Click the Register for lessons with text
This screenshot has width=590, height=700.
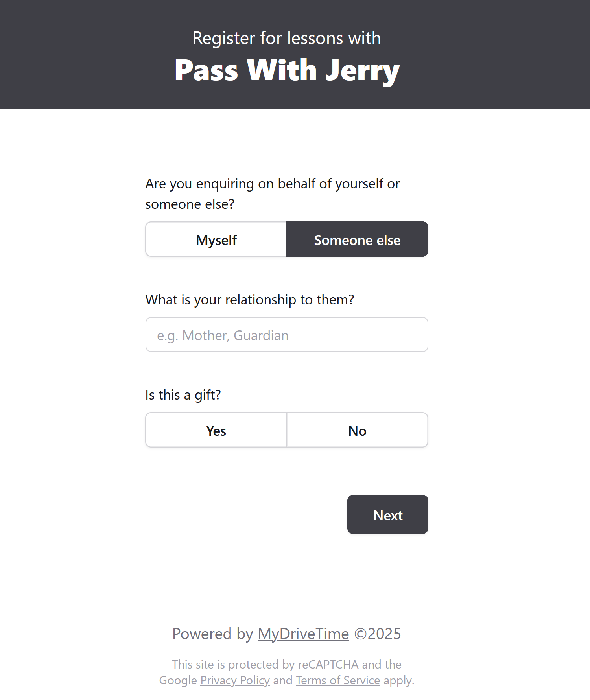(x=287, y=38)
